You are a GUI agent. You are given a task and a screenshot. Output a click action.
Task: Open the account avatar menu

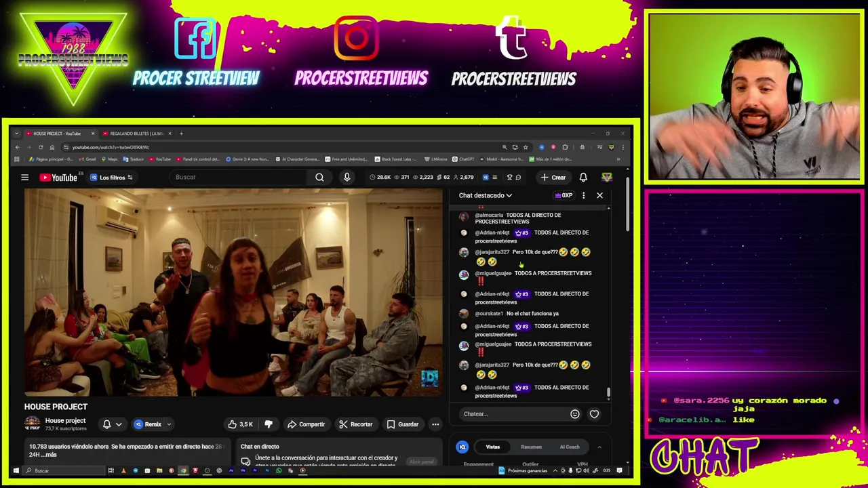click(606, 178)
